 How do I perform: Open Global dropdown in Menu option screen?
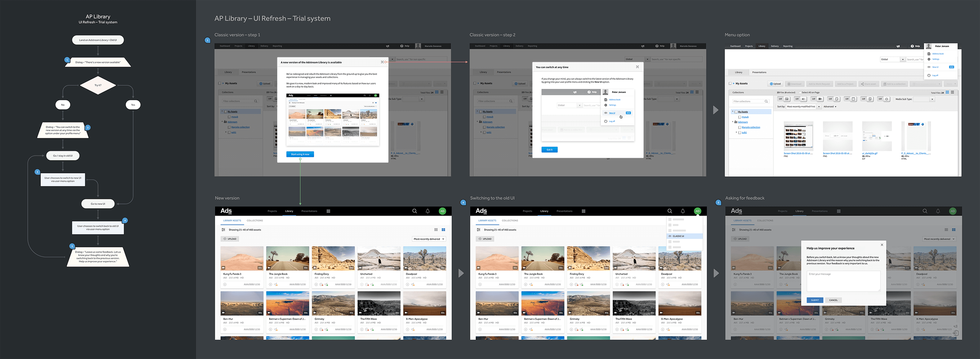click(x=893, y=59)
